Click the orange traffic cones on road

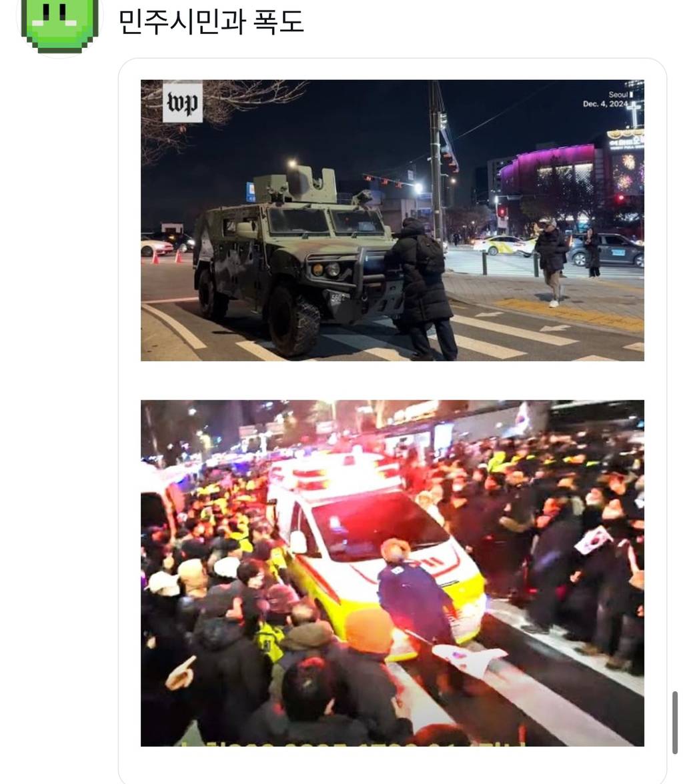click(x=167, y=257)
